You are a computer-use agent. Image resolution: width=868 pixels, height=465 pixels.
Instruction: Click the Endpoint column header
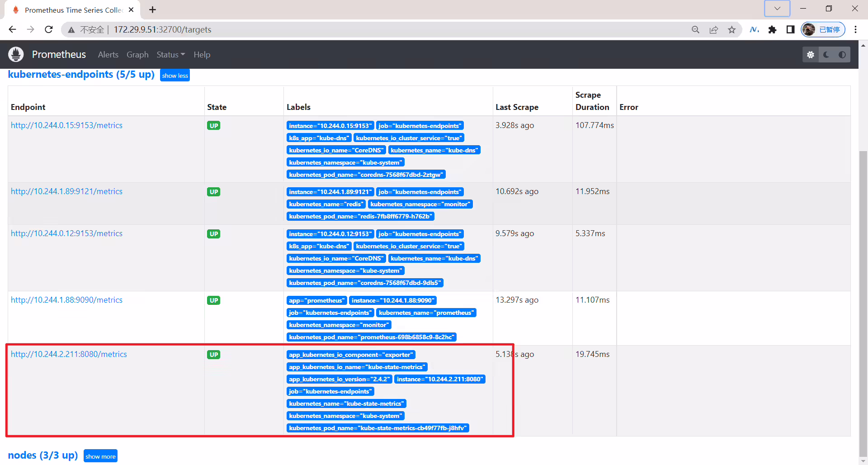coord(28,107)
